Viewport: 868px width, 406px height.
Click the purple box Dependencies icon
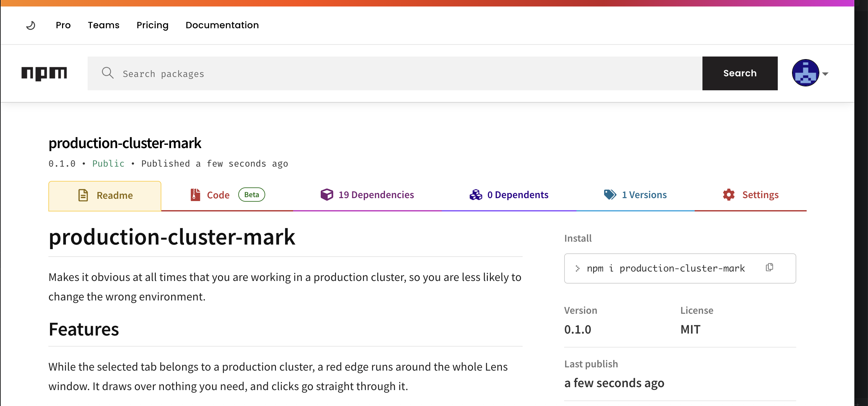pos(327,195)
